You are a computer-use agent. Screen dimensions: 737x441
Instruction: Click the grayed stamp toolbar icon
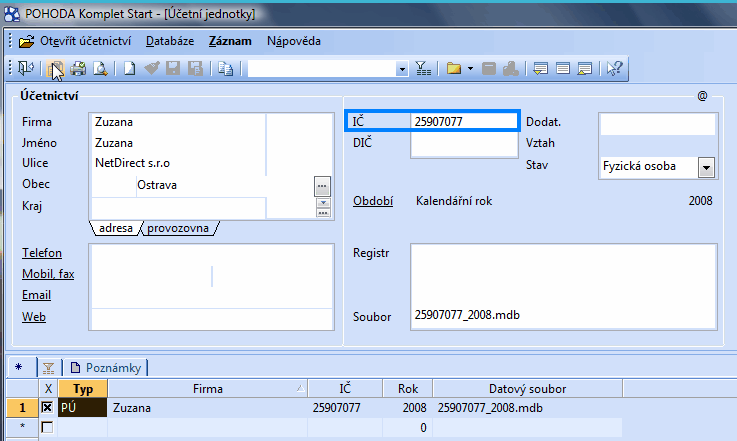point(151,69)
